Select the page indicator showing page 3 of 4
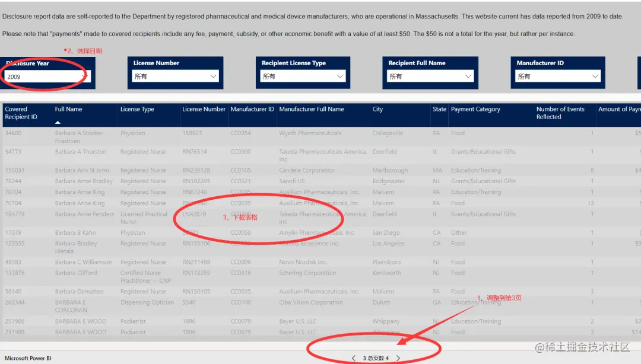The width and height of the screenshot is (641, 364). tap(376, 358)
